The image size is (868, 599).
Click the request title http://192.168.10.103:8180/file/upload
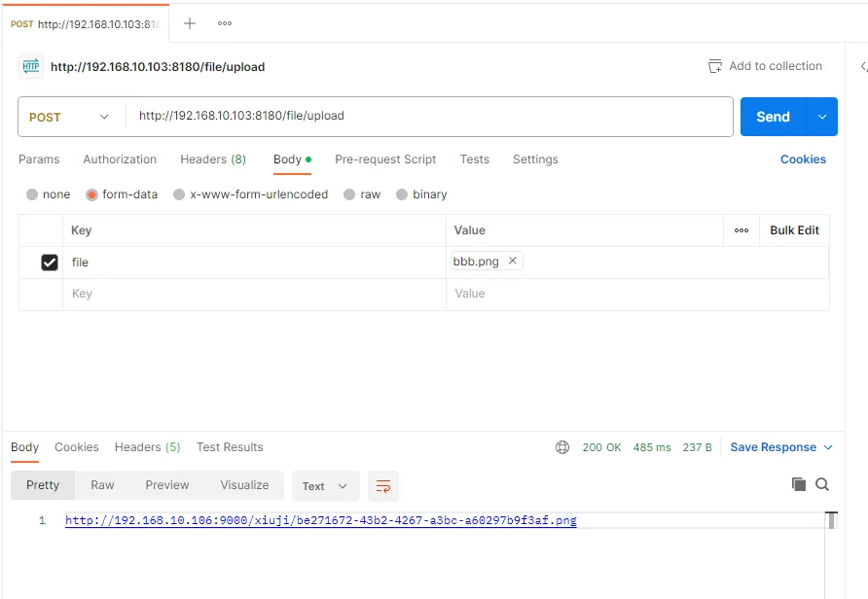click(x=158, y=67)
